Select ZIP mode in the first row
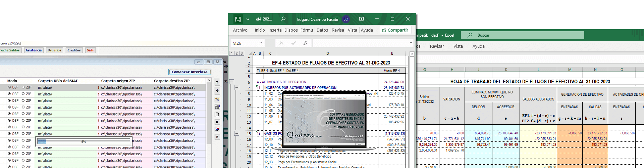Viewport: 644px width, 168px height. [x=23, y=87]
